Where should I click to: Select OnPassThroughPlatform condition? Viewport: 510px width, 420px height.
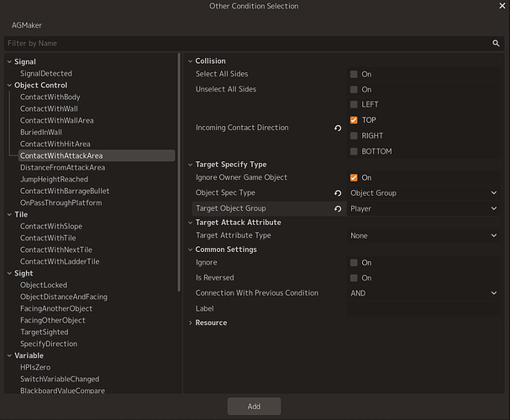pos(61,202)
